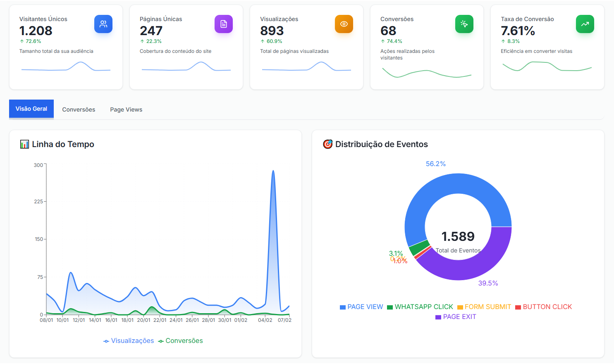Screen dimensions: 614x364
Task: Click the cursor icon on the Conversões card
Action: tap(464, 24)
